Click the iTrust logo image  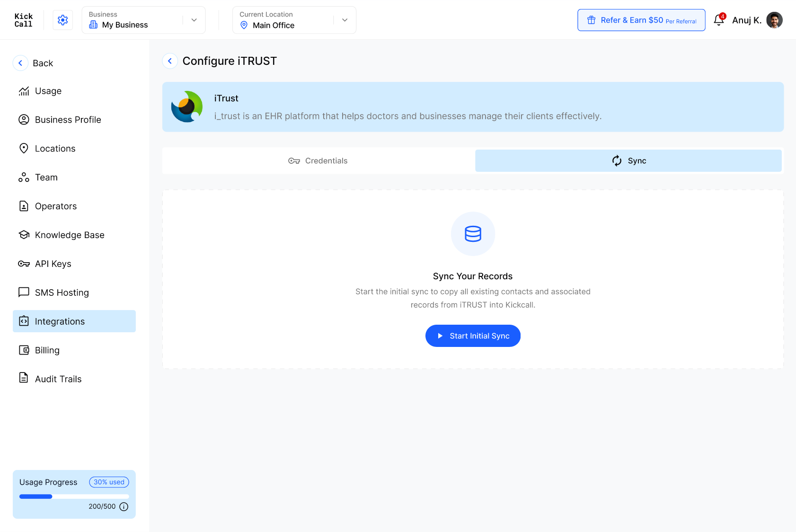pos(187,106)
